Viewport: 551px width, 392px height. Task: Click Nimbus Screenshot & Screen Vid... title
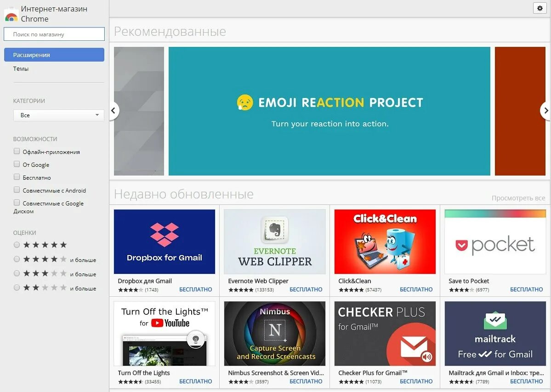[276, 373]
